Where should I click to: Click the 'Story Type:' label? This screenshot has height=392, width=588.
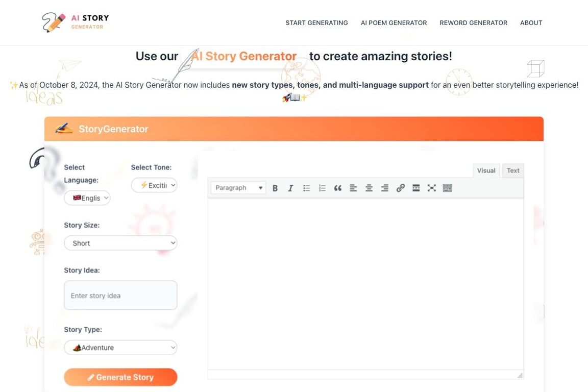click(83, 330)
